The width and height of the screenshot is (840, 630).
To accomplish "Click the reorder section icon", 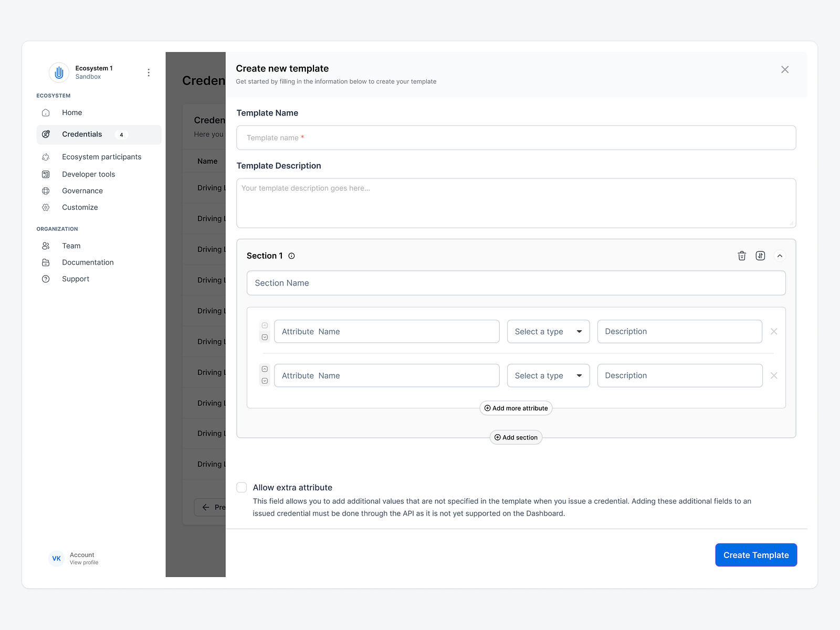I will click(760, 256).
